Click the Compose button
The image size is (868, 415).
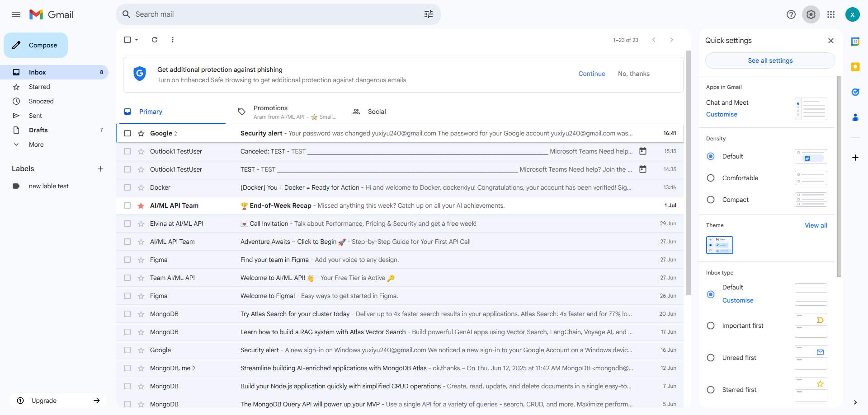click(x=36, y=45)
